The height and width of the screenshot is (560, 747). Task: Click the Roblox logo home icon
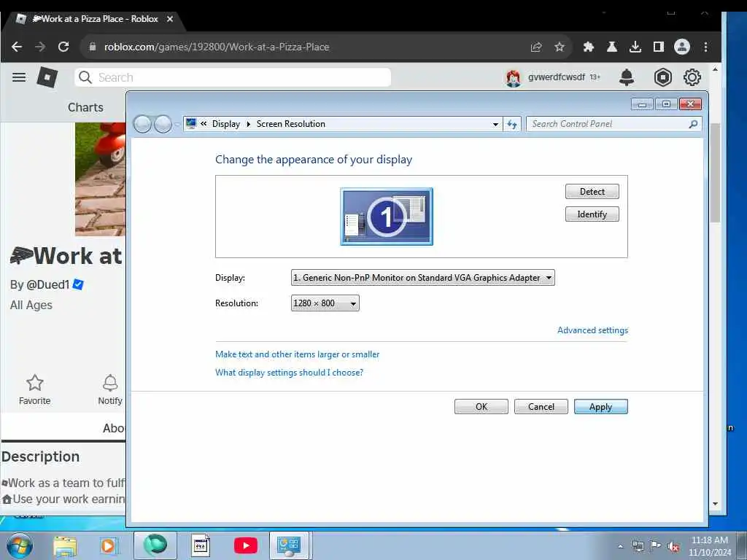pos(47,77)
